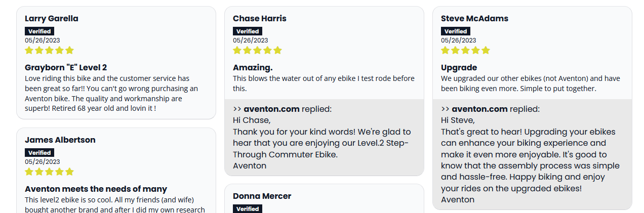The height and width of the screenshot is (213, 644).
Task: Select reviewer name Steve McAdams
Action: point(474,19)
